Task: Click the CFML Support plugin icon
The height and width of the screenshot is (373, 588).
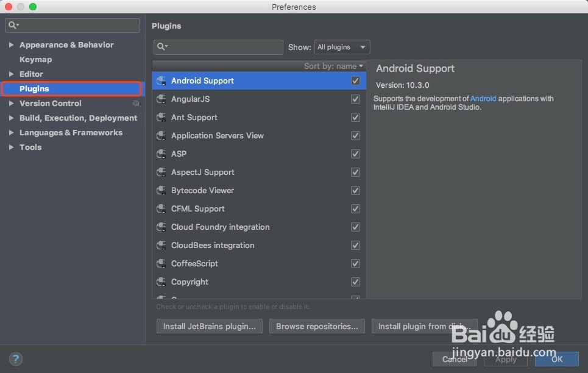Action: point(161,208)
